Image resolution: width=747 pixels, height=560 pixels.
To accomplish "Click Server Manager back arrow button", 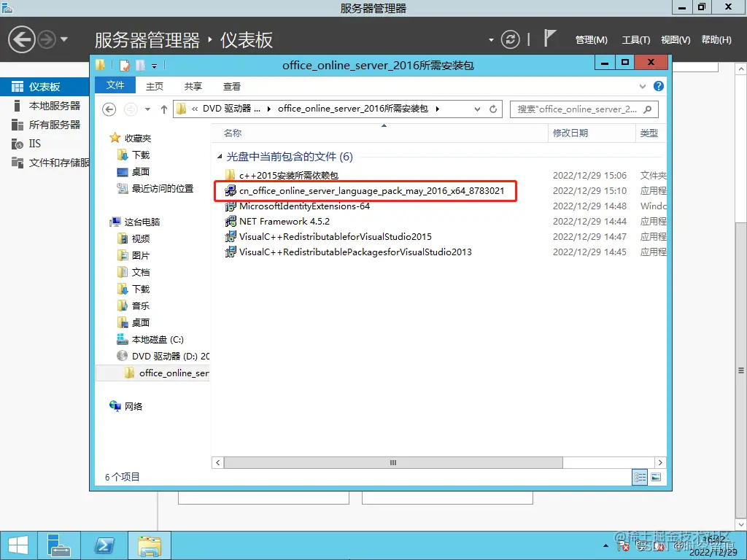I will point(22,39).
